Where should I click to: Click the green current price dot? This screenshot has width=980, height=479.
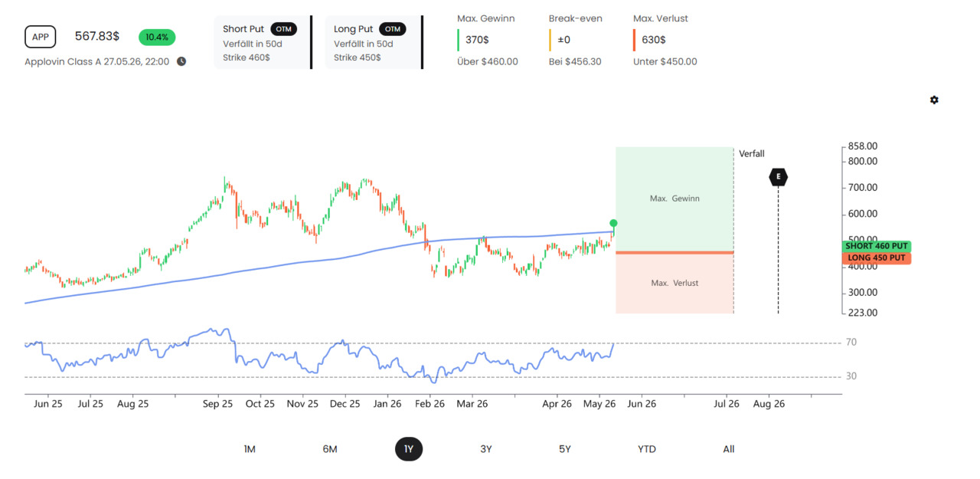pos(613,223)
